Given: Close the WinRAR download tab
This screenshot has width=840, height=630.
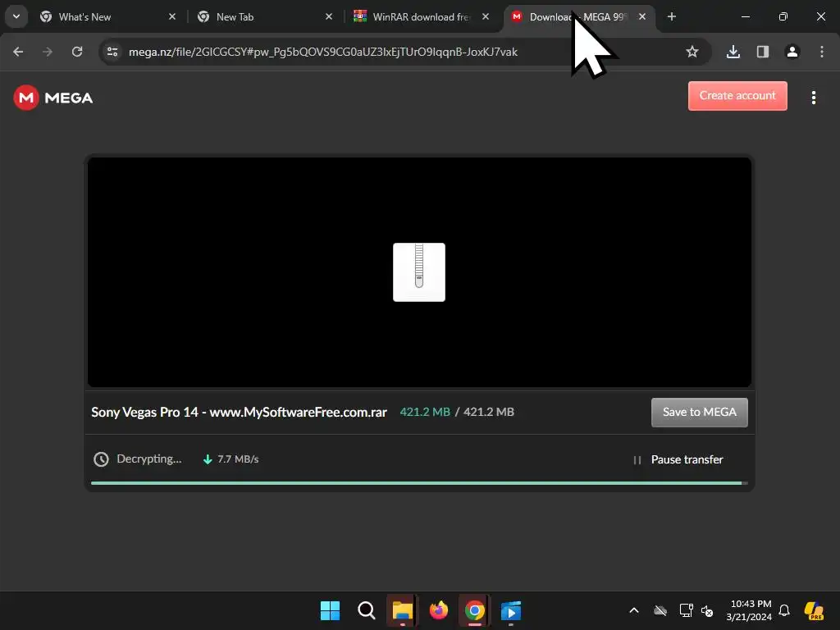Looking at the screenshot, I should pyautogui.click(x=486, y=17).
